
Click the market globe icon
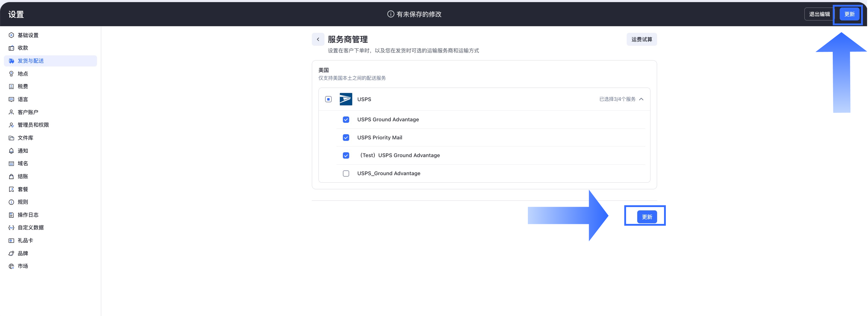(11, 266)
